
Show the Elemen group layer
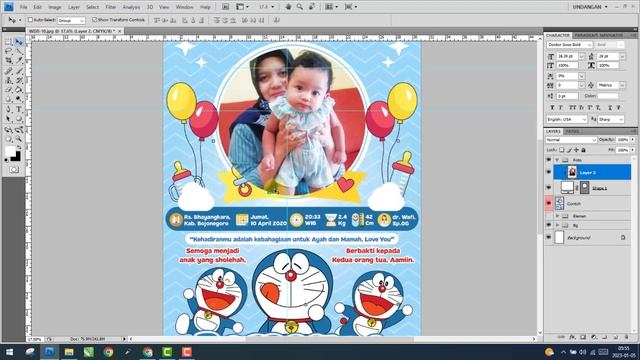549,216
